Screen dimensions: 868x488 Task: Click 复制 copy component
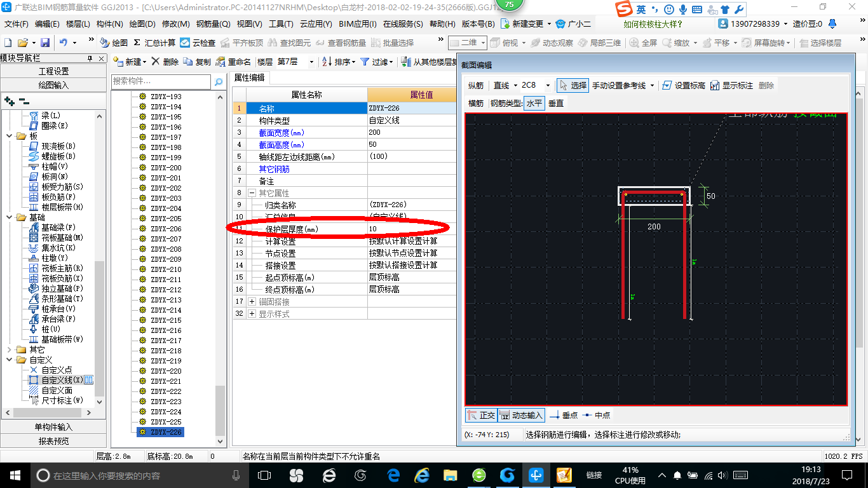(197, 62)
